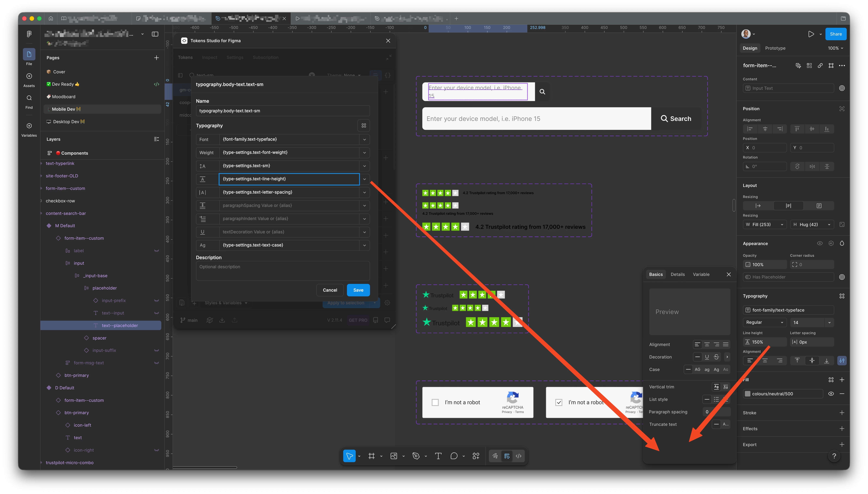Select the Frame tool in bottom toolbar

[371, 456]
